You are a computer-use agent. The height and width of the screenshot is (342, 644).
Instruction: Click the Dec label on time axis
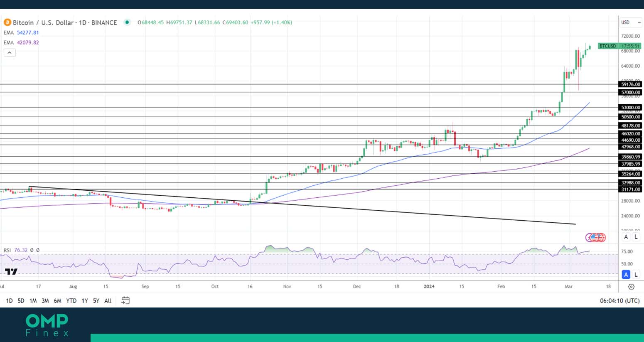[357, 287]
